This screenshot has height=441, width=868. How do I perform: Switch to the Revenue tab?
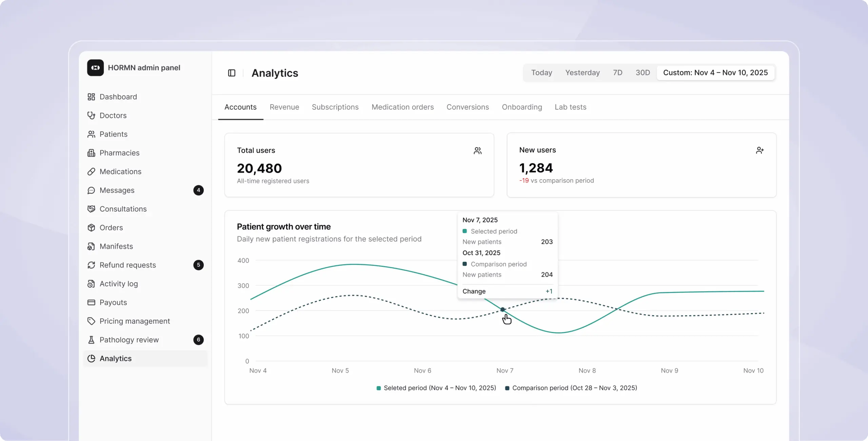tap(284, 107)
